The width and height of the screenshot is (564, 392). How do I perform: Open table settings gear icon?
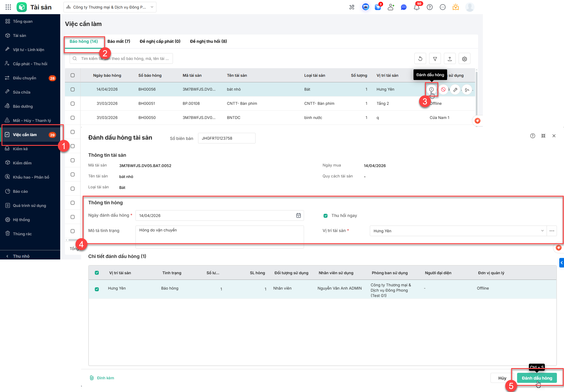464,59
